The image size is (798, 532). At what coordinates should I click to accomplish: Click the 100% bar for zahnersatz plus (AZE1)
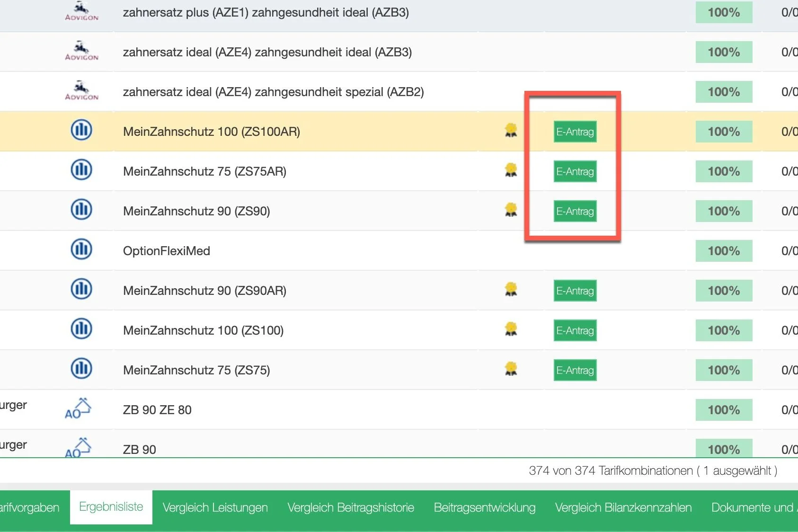tap(724, 12)
